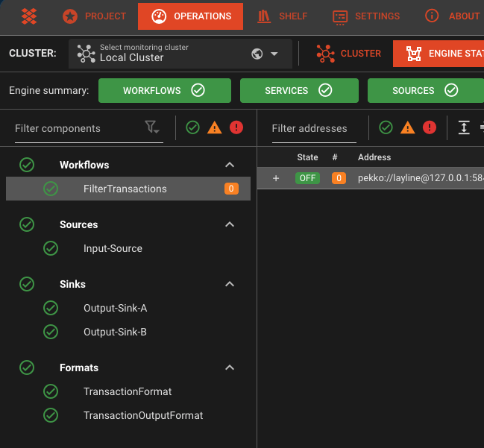Select Output-Sink-A in the tree
Viewport: 484px width, 448px height.
(x=115, y=308)
